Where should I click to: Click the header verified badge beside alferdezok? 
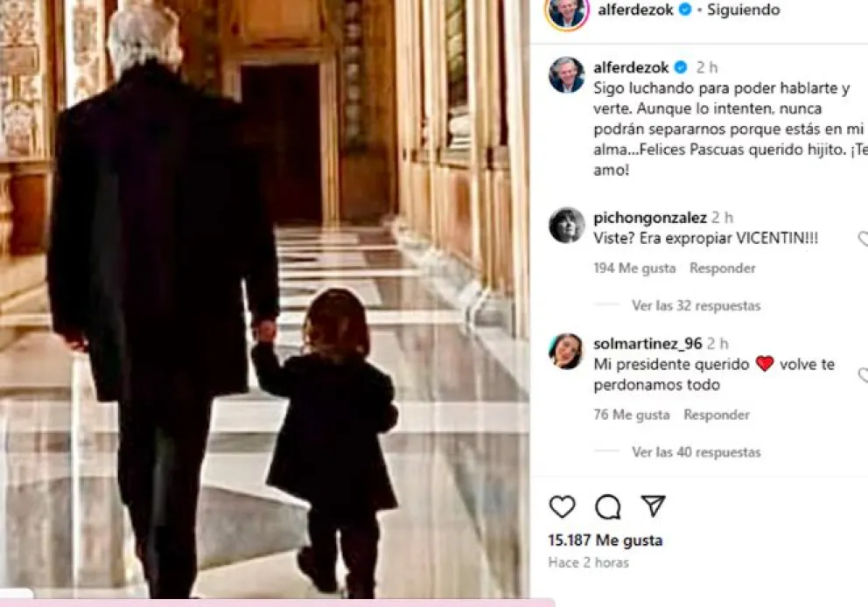point(685,10)
